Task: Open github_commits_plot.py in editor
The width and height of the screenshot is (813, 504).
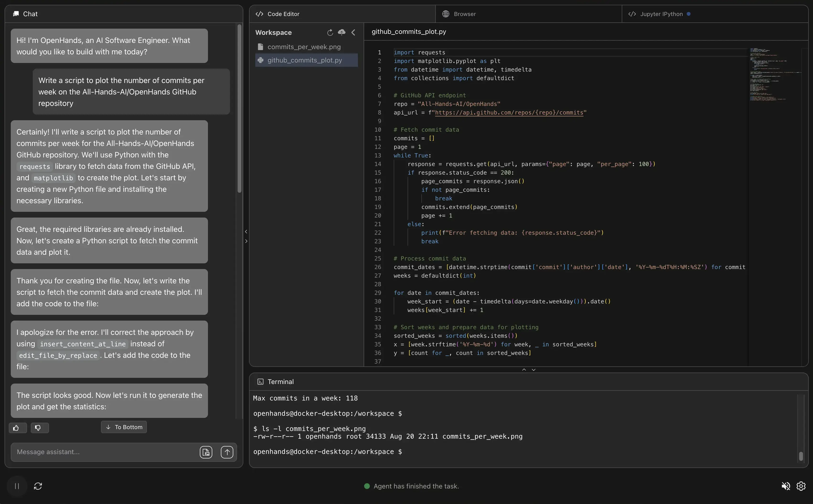Action: pos(304,60)
